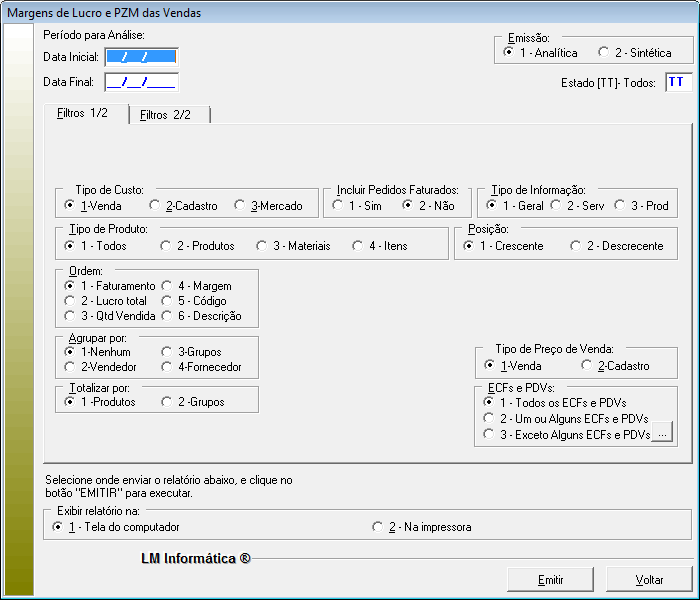
Task: Set Incluir Pedidos Faturados to 1 - Sim
Action: tap(337, 206)
